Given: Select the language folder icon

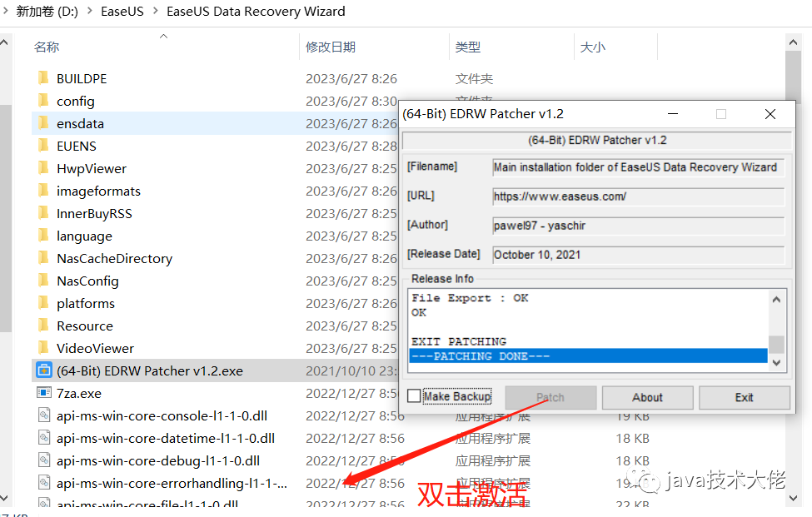Looking at the screenshot, I should [x=43, y=236].
